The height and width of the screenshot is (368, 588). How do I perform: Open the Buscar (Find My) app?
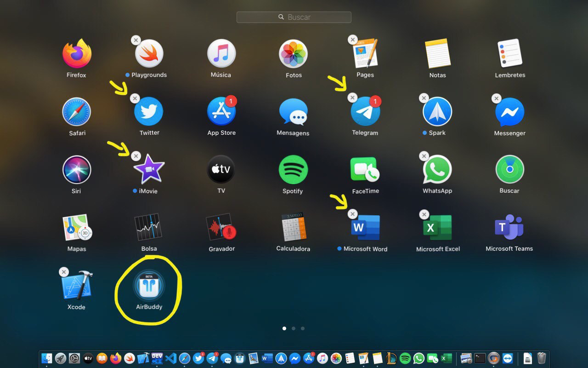tap(510, 169)
